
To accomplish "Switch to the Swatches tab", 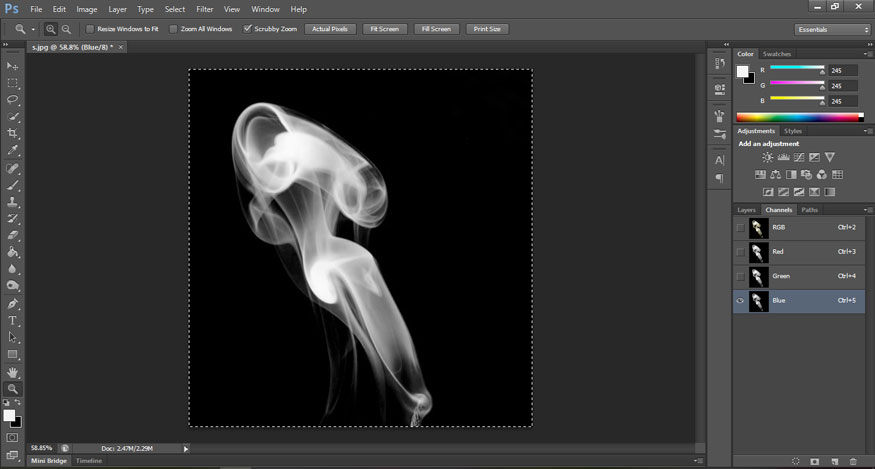I will (777, 54).
